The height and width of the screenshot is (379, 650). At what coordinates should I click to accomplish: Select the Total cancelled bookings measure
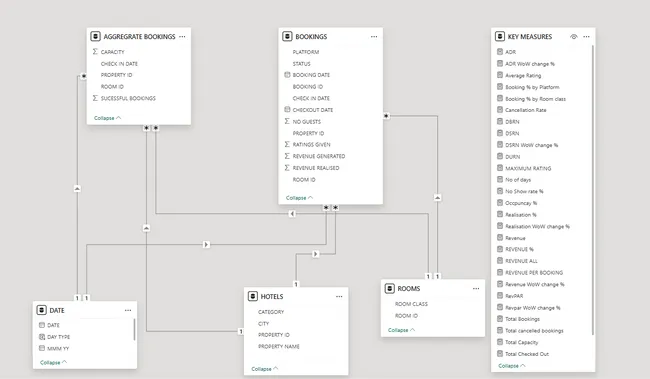(x=530, y=331)
